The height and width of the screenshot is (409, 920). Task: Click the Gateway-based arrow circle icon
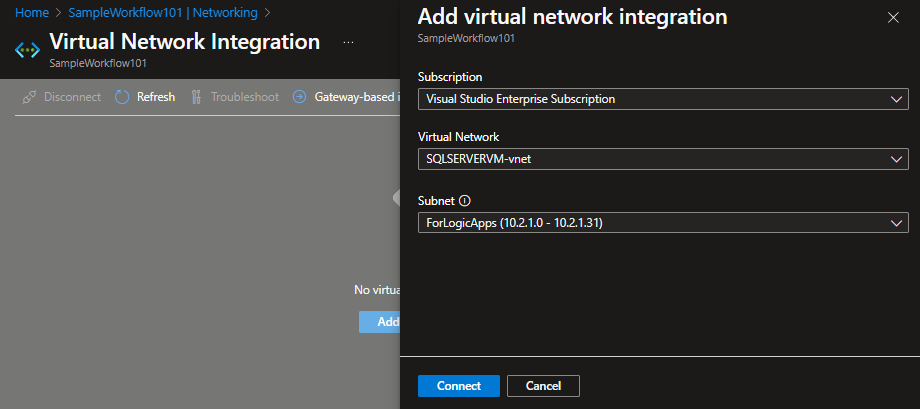(300, 97)
